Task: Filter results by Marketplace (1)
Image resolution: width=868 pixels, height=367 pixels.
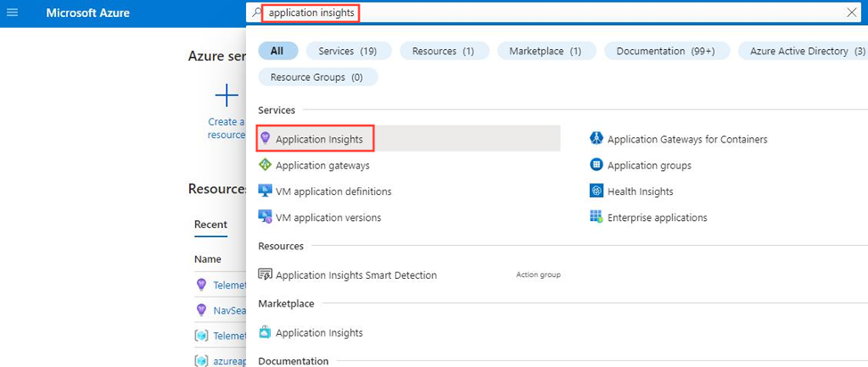Action: 545,51
